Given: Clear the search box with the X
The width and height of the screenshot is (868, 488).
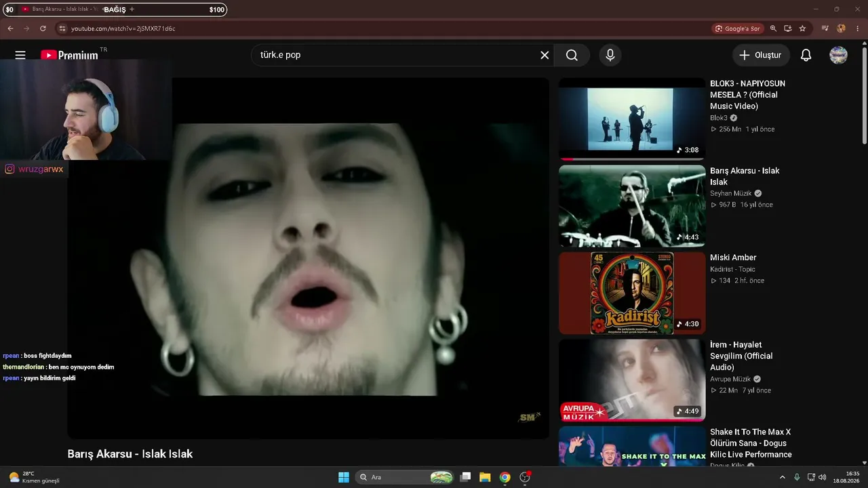Looking at the screenshot, I should (x=545, y=55).
